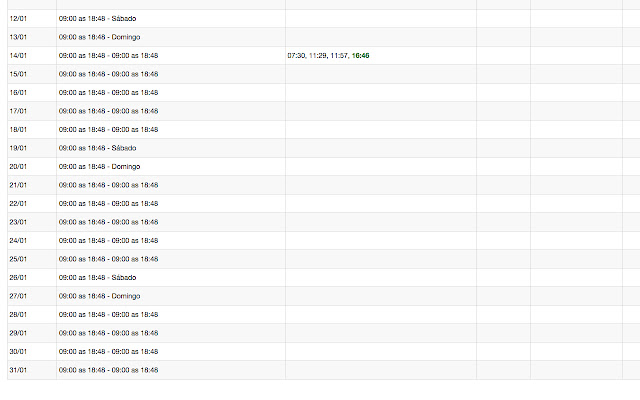Select the 25/01 schedule entry
Image resolution: width=640 pixels, height=400 pixels.
[x=108, y=259]
